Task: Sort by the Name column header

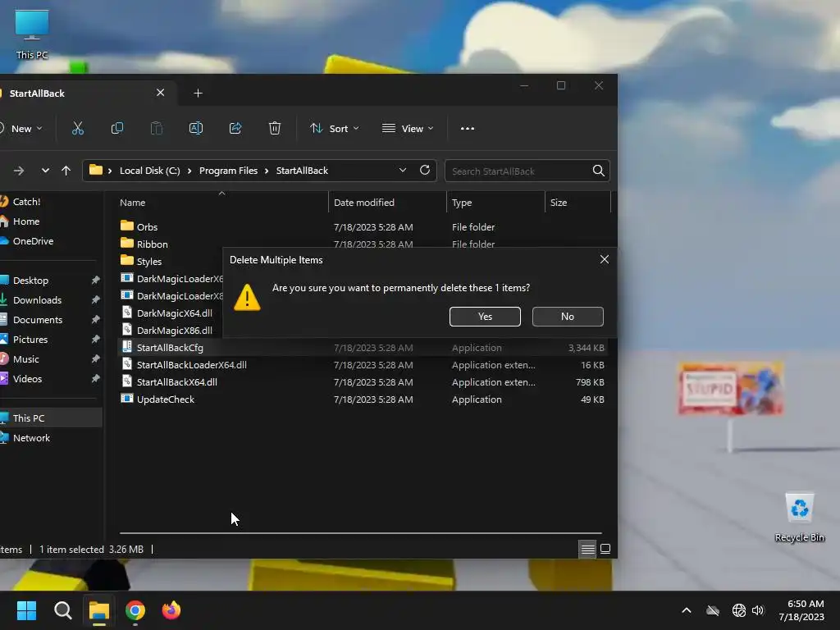Action: (221, 203)
